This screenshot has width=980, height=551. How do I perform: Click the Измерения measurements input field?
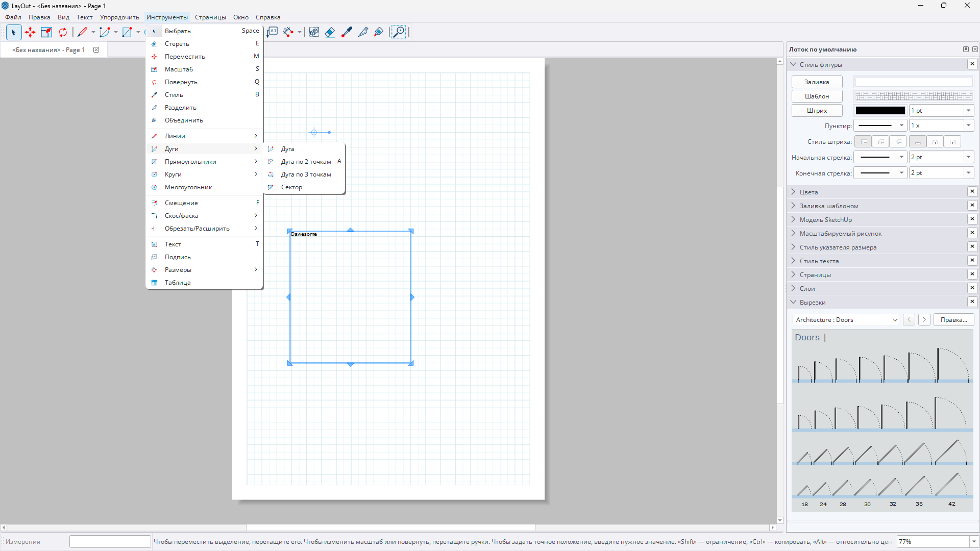pos(110,542)
